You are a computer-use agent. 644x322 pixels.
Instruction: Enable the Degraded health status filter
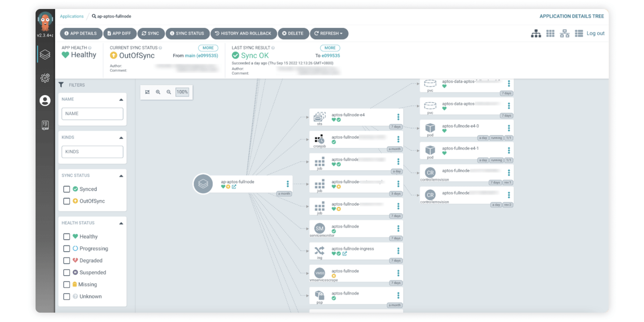pyautogui.click(x=67, y=261)
